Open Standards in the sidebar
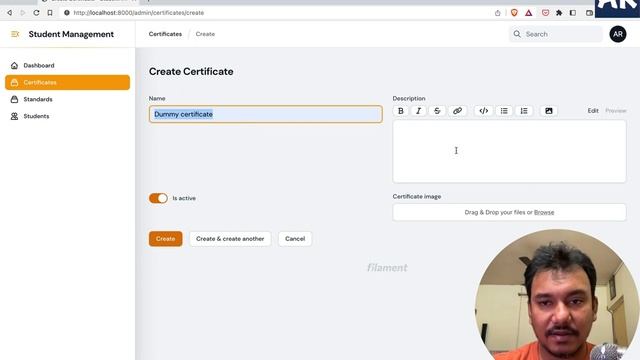This screenshot has height=360, width=640. point(67,99)
